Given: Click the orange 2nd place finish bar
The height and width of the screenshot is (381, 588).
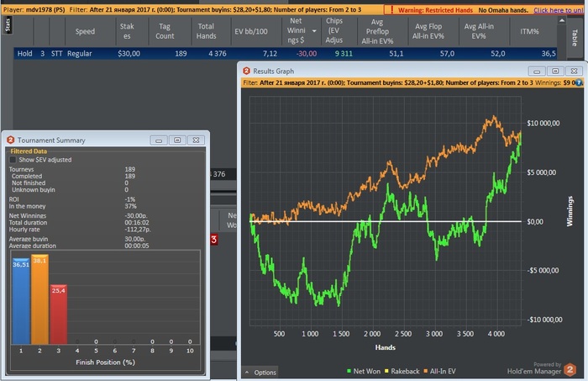Looking at the screenshot, I should coord(39,299).
